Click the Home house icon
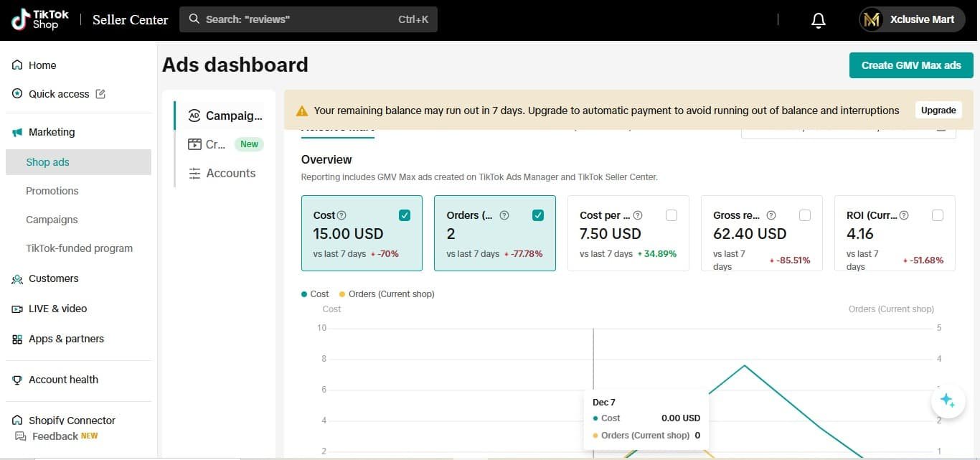This screenshot has height=460, width=980. click(17, 65)
